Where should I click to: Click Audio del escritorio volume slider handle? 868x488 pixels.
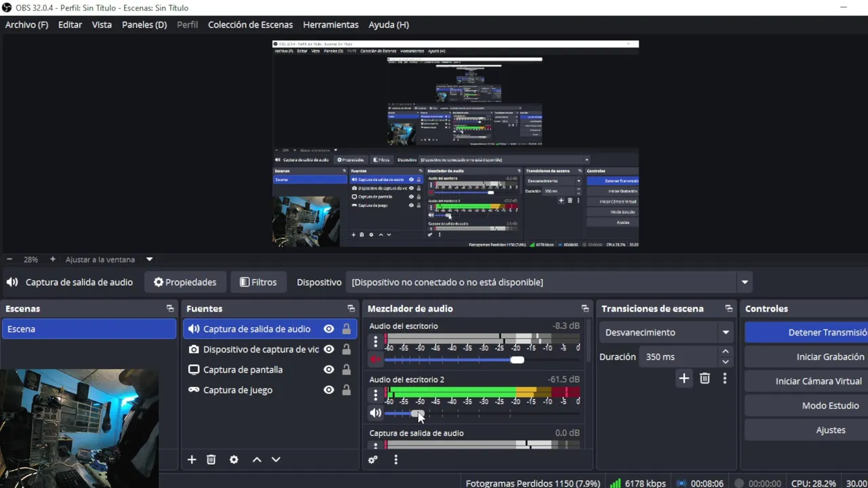(x=517, y=360)
